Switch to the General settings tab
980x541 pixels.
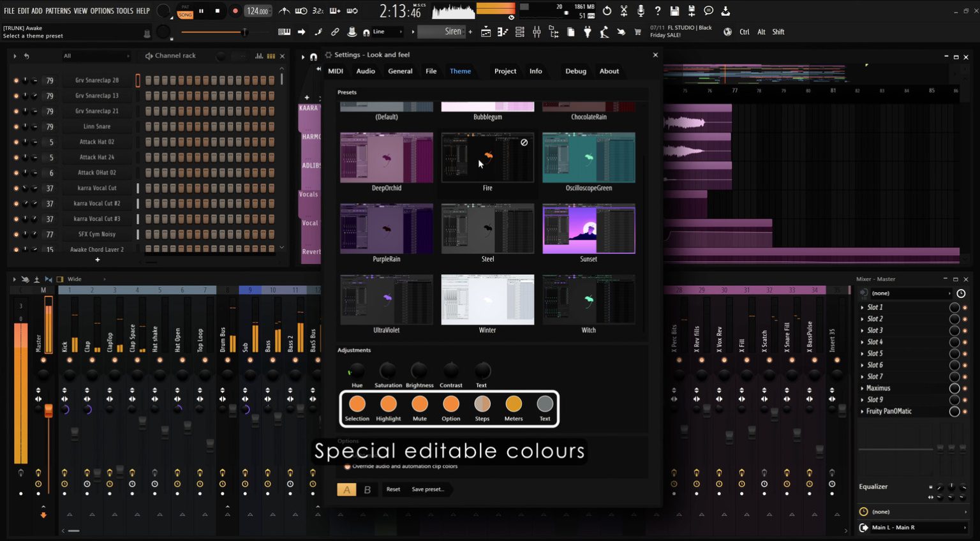(400, 71)
